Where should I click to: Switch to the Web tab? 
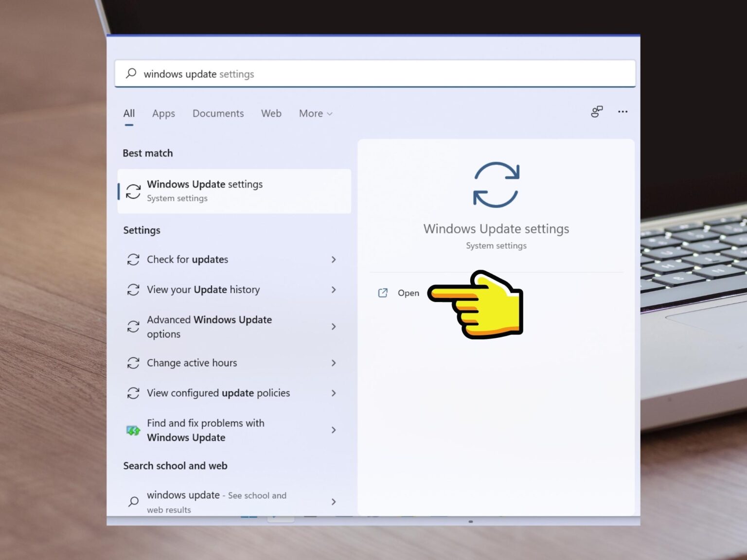point(271,113)
